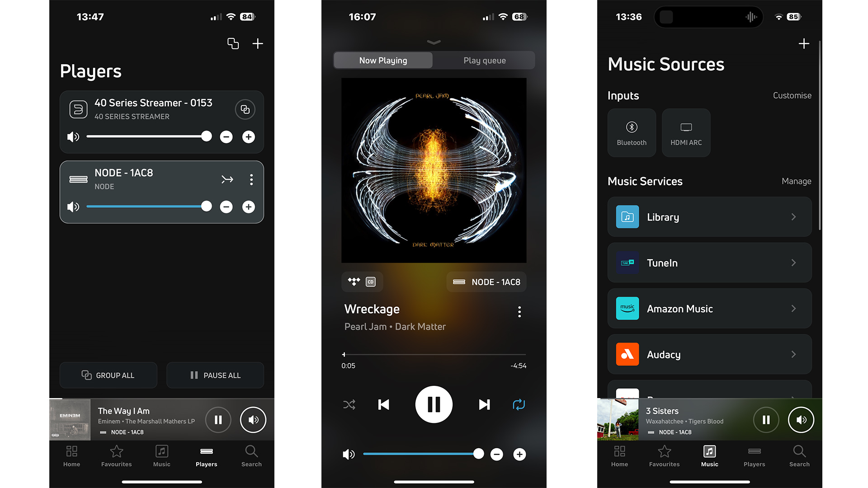Screen dimensions: 868x488
Task: Click the shuffle icon in Now Playing
Action: [349, 404]
